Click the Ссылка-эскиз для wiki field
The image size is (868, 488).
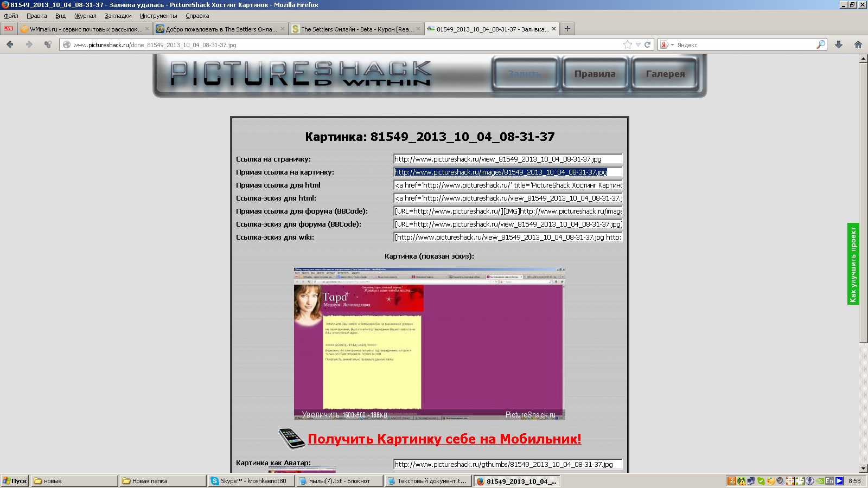(x=508, y=237)
